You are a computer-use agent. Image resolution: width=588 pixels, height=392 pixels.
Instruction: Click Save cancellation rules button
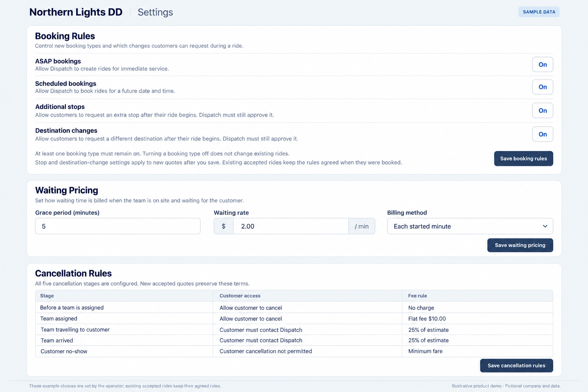tap(516, 366)
